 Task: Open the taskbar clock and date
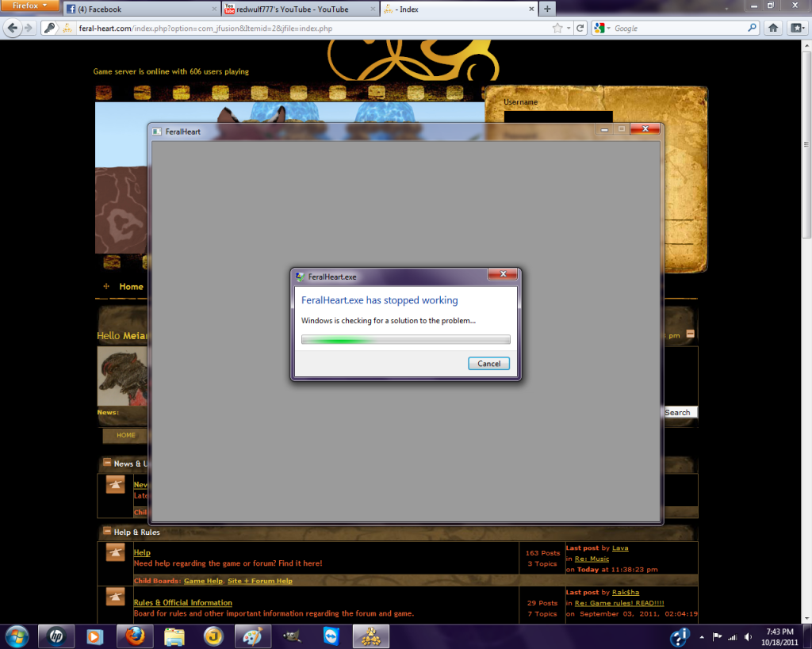pos(779,637)
